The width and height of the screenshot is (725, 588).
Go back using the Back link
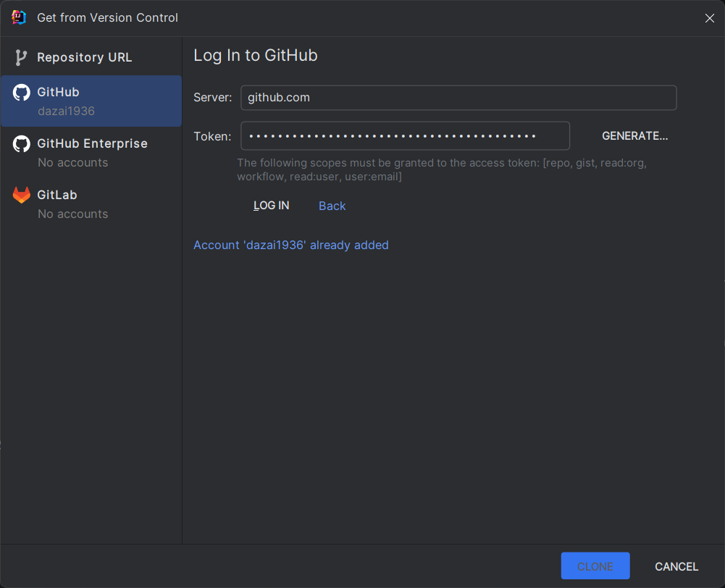pyautogui.click(x=332, y=206)
